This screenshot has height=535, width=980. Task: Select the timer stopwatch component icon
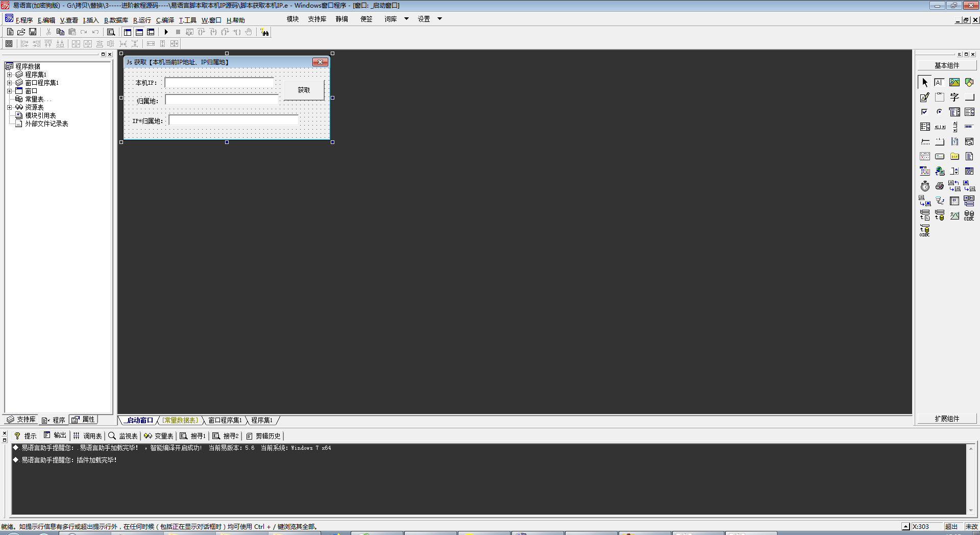[925, 186]
